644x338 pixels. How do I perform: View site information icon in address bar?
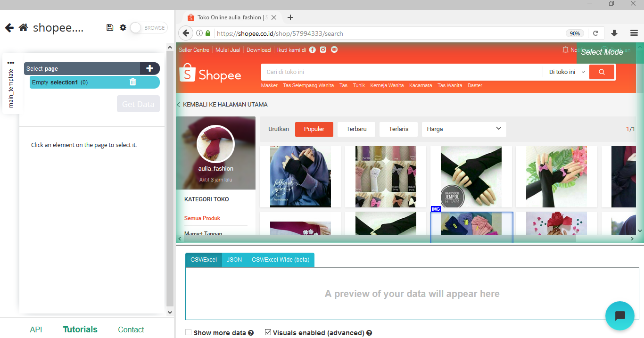tap(199, 33)
